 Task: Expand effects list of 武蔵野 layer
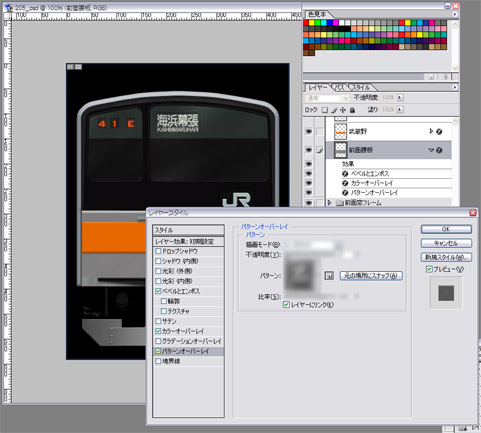pyautogui.click(x=431, y=132)
